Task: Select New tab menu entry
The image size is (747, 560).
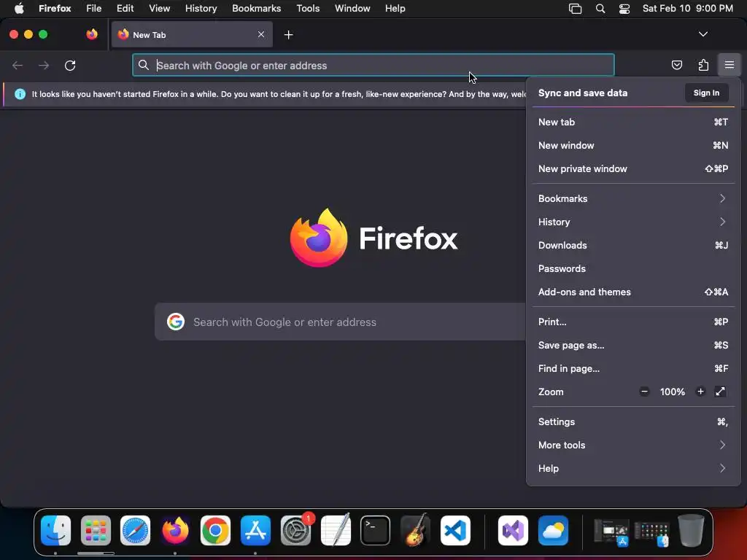Action: pos(633,122)
